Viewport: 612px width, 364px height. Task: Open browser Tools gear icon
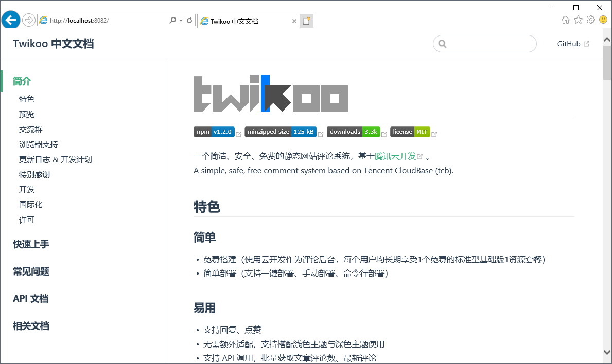[591, 20]
